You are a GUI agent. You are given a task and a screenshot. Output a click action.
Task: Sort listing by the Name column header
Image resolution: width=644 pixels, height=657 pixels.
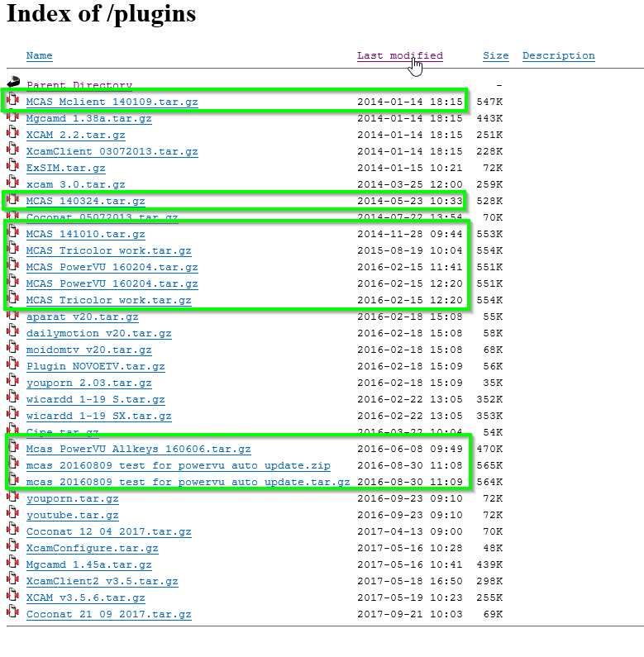point(40,55)
